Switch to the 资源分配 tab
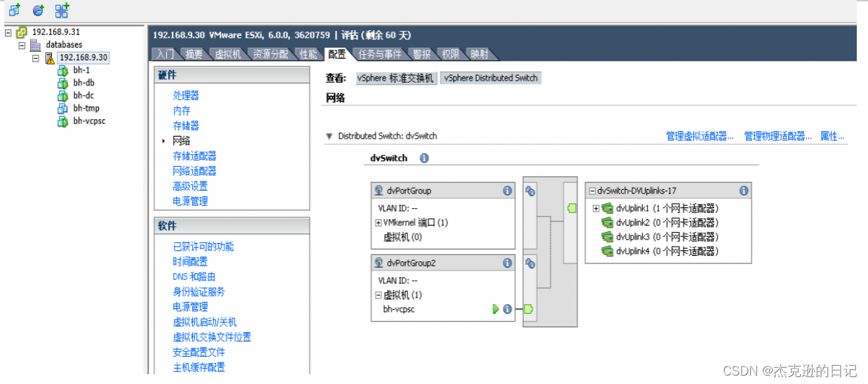868x384 pixels. (x=271, y=54)
